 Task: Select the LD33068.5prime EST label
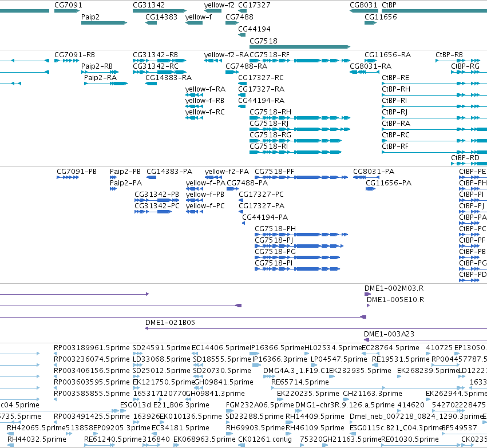[x=161, y=359]
